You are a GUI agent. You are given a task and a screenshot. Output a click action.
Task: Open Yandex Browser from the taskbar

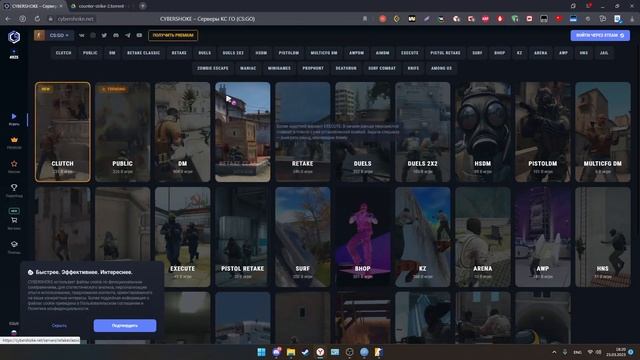tap(320, 352)
